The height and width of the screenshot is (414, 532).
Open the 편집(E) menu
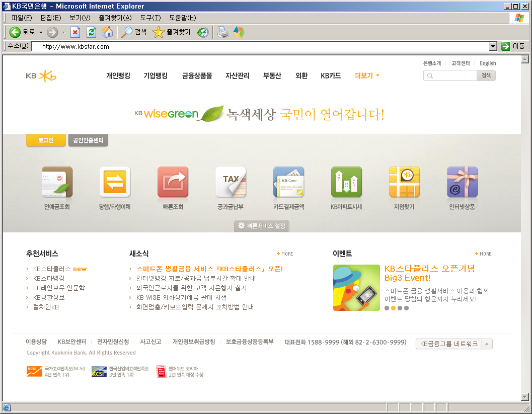coord(50,18)
